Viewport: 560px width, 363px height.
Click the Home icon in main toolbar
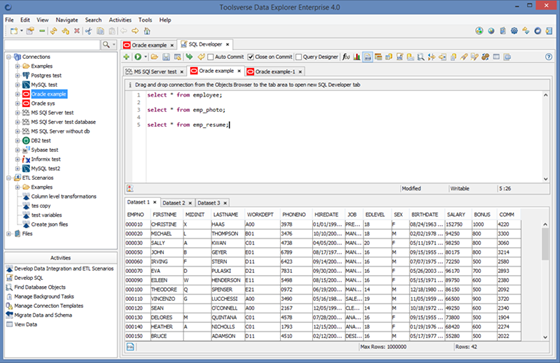[147, 31]
